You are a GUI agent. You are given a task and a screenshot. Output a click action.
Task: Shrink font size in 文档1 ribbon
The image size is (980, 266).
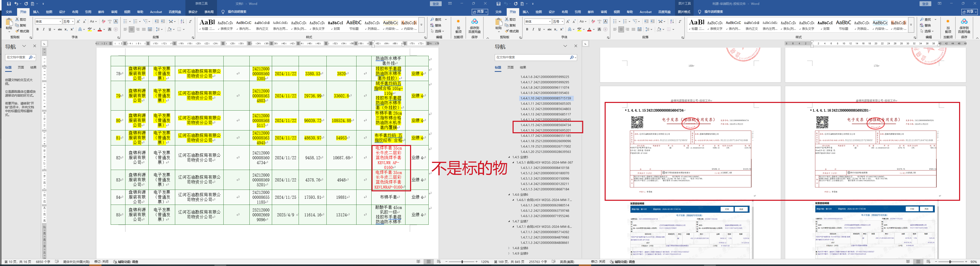tap(84, 22)
